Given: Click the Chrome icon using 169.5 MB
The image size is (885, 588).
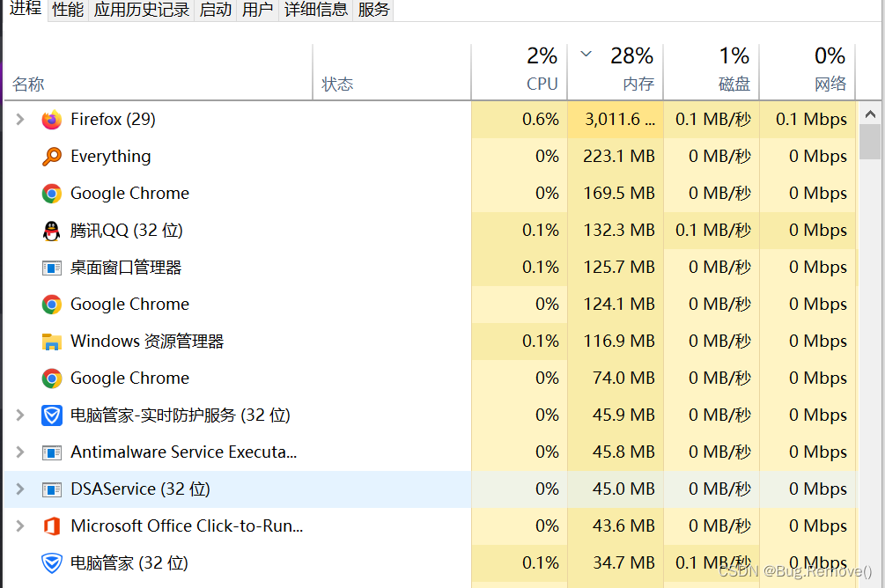Looking at the screenshot, I should [51, 194].
